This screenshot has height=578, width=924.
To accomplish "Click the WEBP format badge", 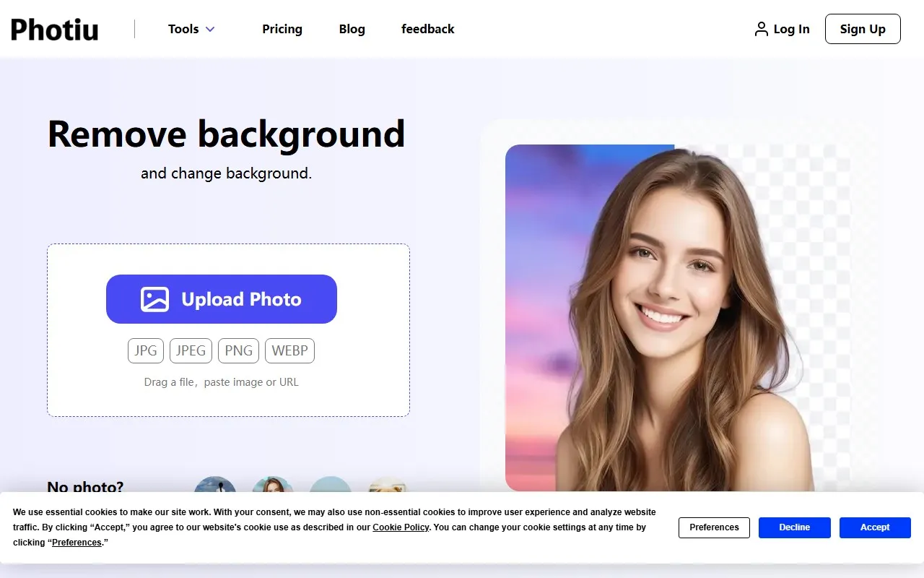I will [x=289, y=350].
